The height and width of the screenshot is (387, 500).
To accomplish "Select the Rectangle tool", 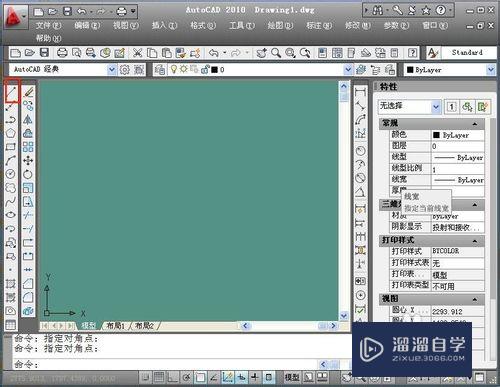I will click(x=11, y=147).
